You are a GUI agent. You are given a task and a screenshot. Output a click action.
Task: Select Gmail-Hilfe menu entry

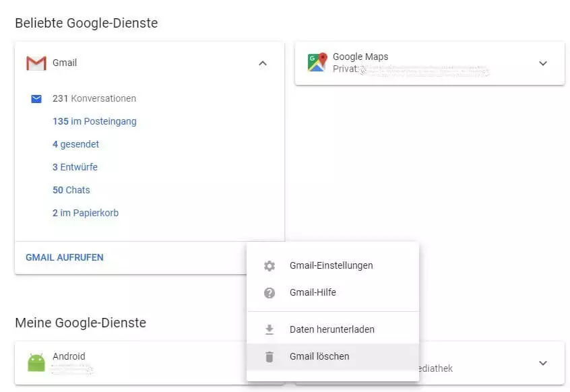(333, 292)
